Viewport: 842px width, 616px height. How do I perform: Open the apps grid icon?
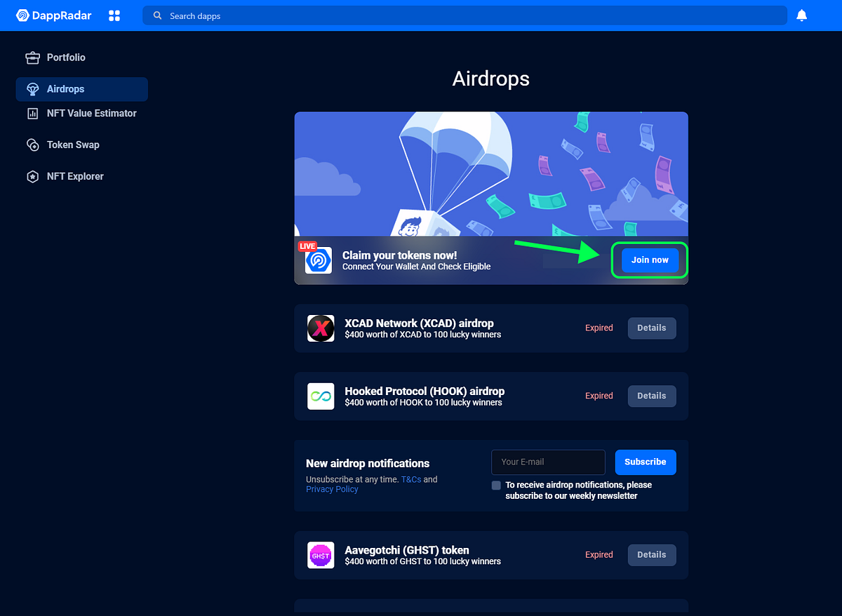[x=114, y=15]
